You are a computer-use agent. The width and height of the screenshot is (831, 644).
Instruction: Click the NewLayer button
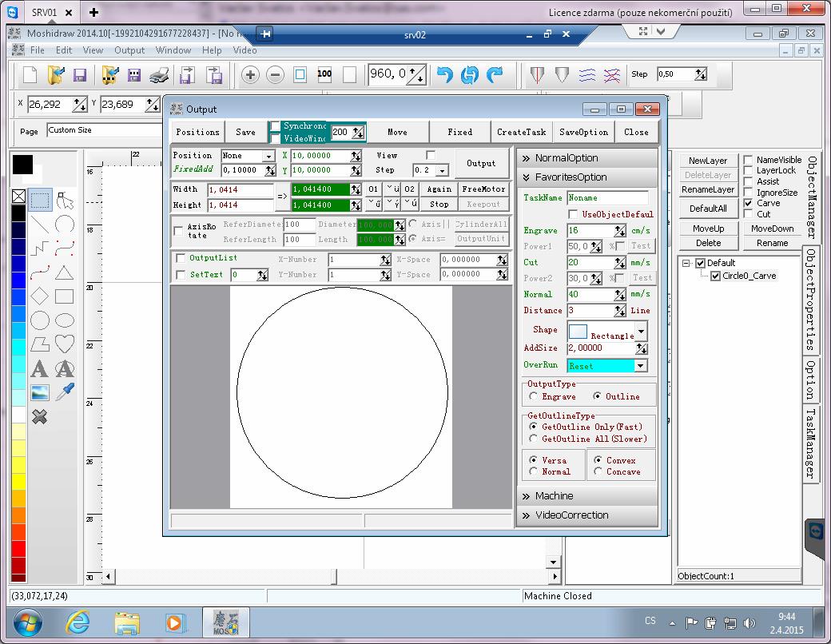pos(707,161)
